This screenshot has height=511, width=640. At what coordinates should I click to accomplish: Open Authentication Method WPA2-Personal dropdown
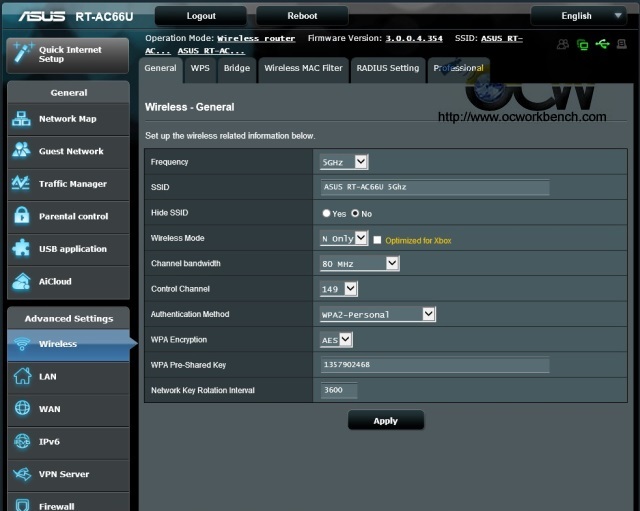(378, 314)
